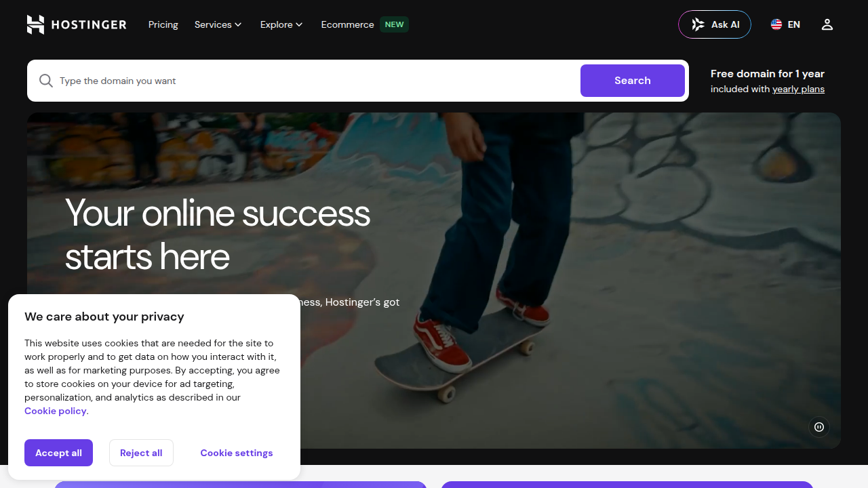This screenshot has height=488, width=868.
Task: Click the purple Search button
Action: (x=633, y=81)
